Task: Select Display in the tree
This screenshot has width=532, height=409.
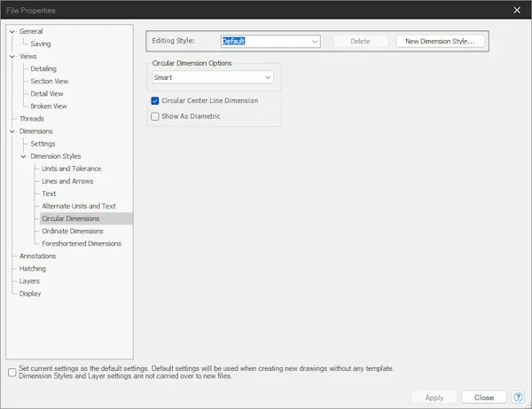Action: [x=30, y=294]
